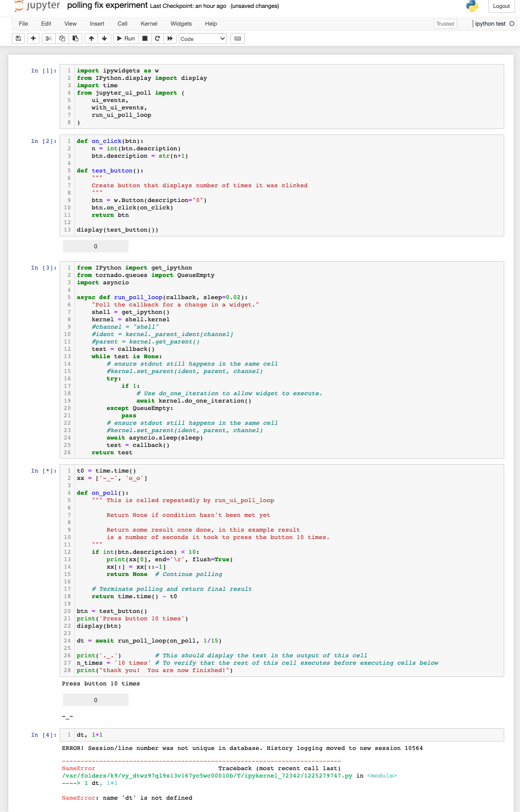Screen dimensions: 520x812
Task: Click the save and checkpoint icon
Action: (x=18, y=38)
